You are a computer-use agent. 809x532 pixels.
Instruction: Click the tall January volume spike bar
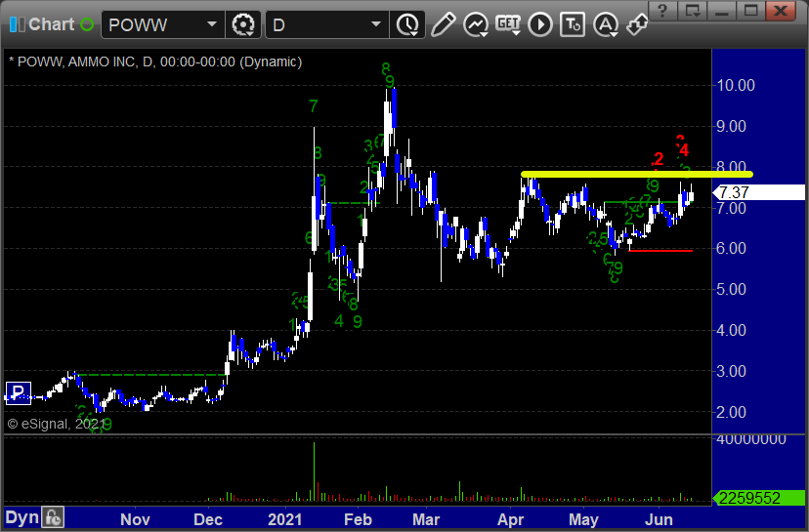pos(314,471)
